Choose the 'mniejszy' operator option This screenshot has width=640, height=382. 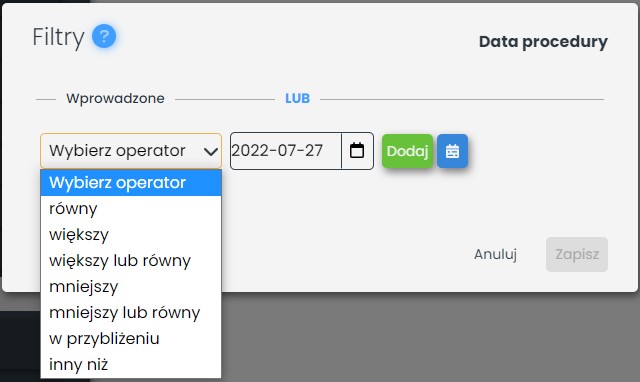click(x=131, y=287)
